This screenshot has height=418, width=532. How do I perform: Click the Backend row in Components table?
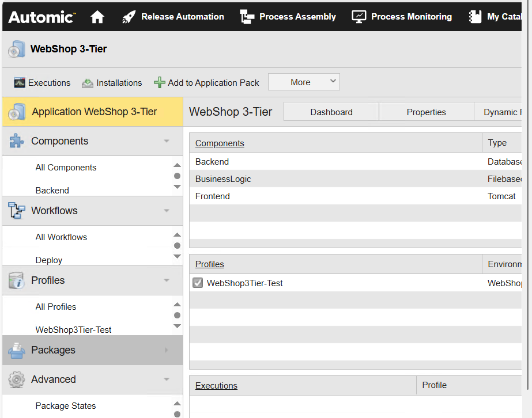click(x=355, y=161)
